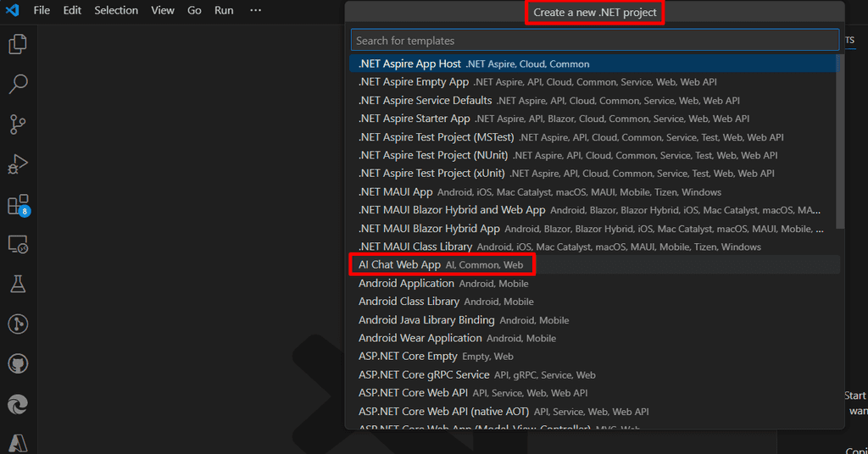Open the Search view icon

pyautogui.click(x=18, y=85)
